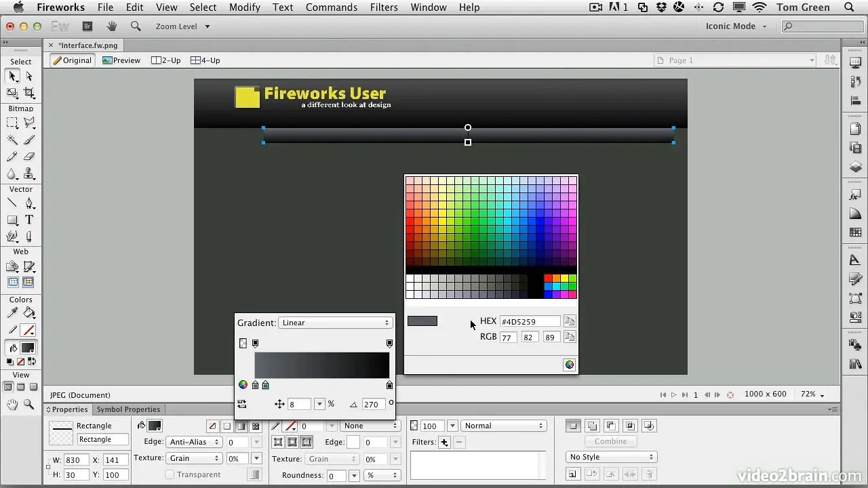The image size is (868, 488).
Task: Reverse the gradient colors
Action: point(242,404)
